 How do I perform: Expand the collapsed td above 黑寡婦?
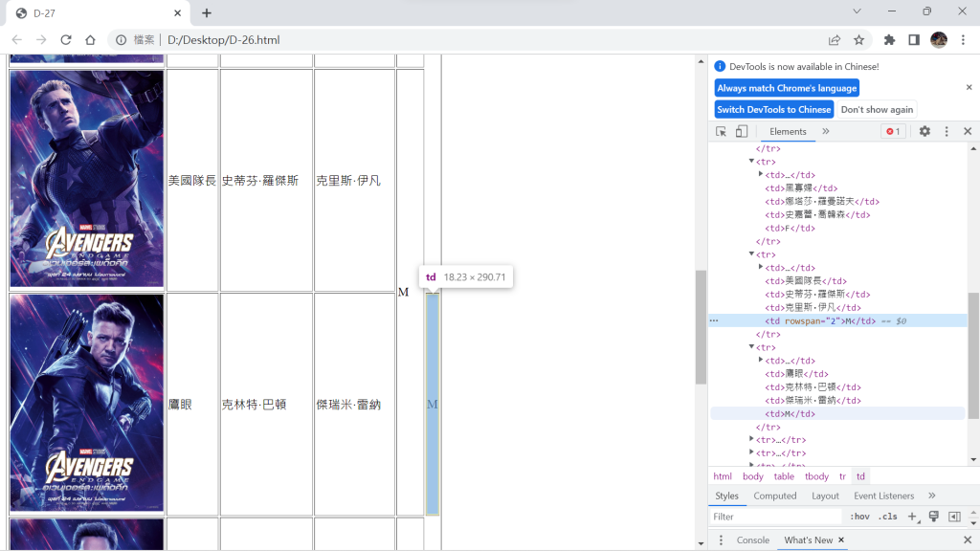point(761,174)
